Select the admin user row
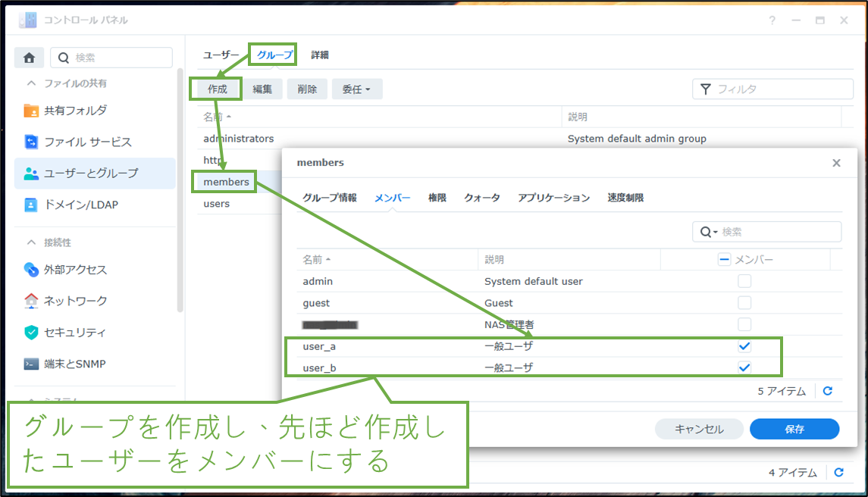This screenshot has height=497, width=868. click(569, 281)
